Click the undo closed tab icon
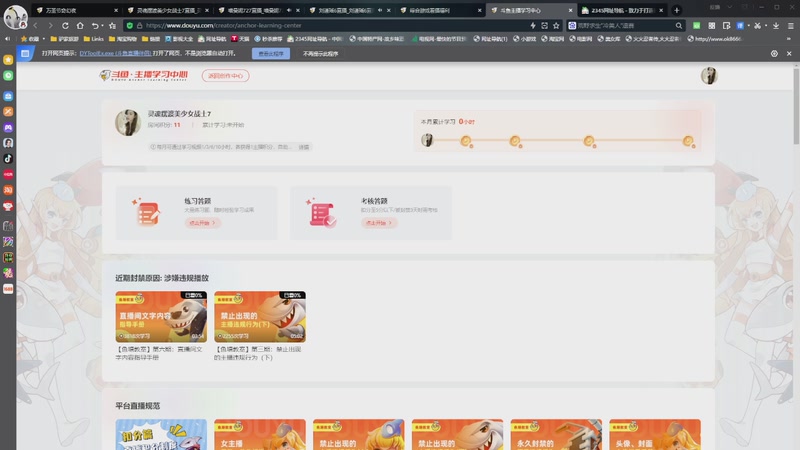Screen dimensions: 800x450 (95, 26)
